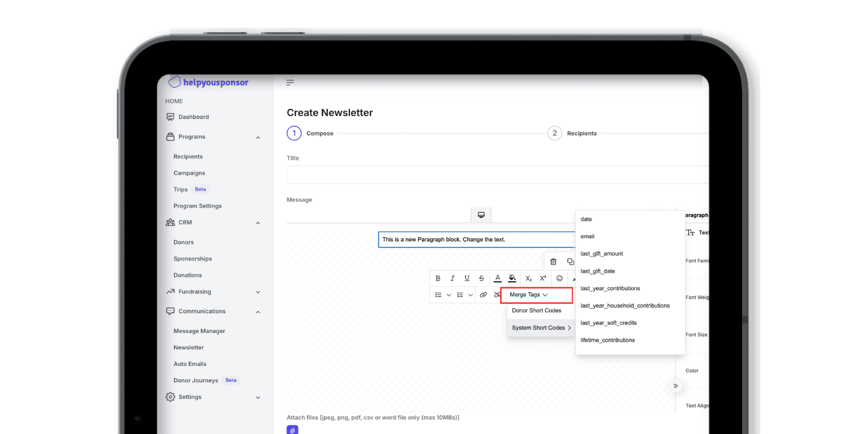Attach a file using the paperclip button
868x434 pixels.
(292, 430)
